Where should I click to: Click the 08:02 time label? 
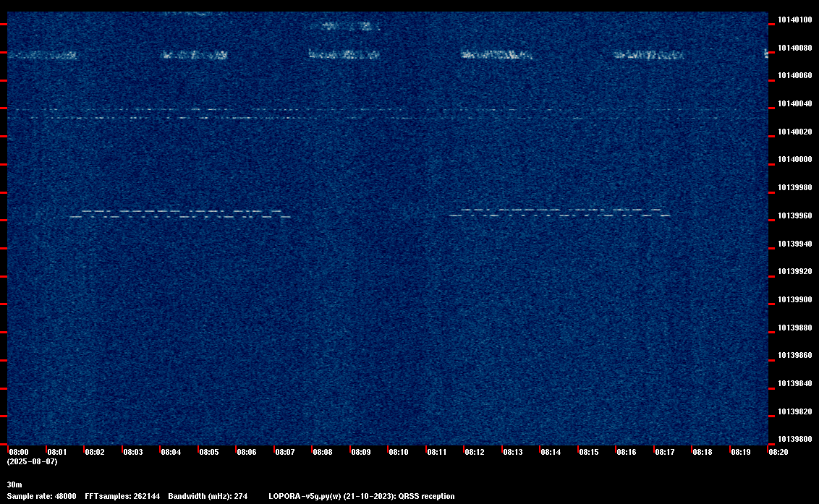pos(95,452)
